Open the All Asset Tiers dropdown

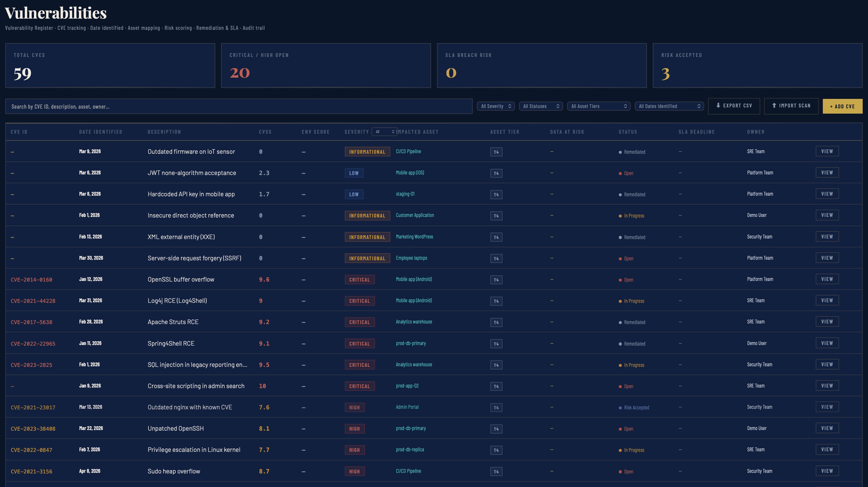pos(598,106)
